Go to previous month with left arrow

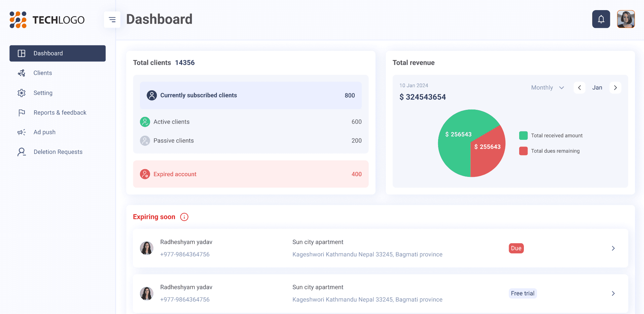coord(579,88)
